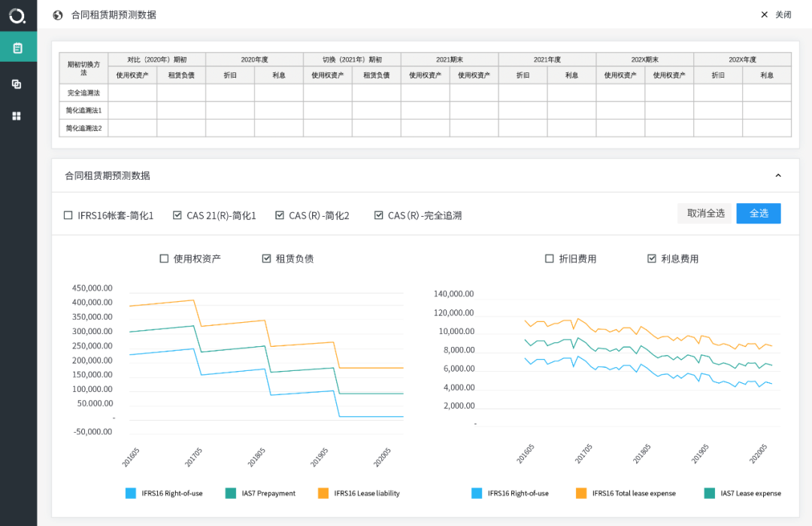Click left chart 450,000.00 axis label
Screen dimensions: 812x526
coord(92,288)
